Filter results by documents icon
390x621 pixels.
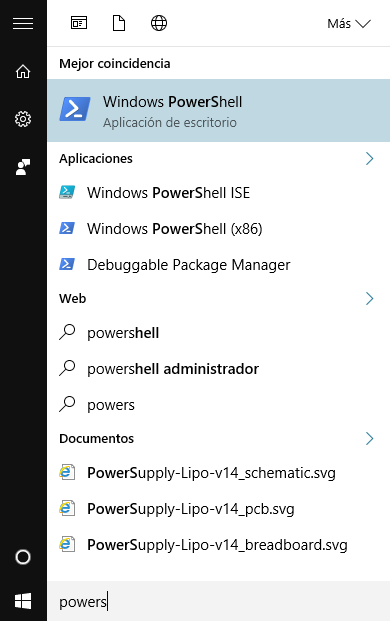(119, 23)
